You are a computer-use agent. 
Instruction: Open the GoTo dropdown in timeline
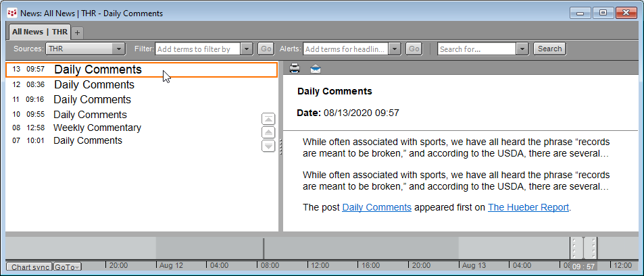(x=67, y=267)
